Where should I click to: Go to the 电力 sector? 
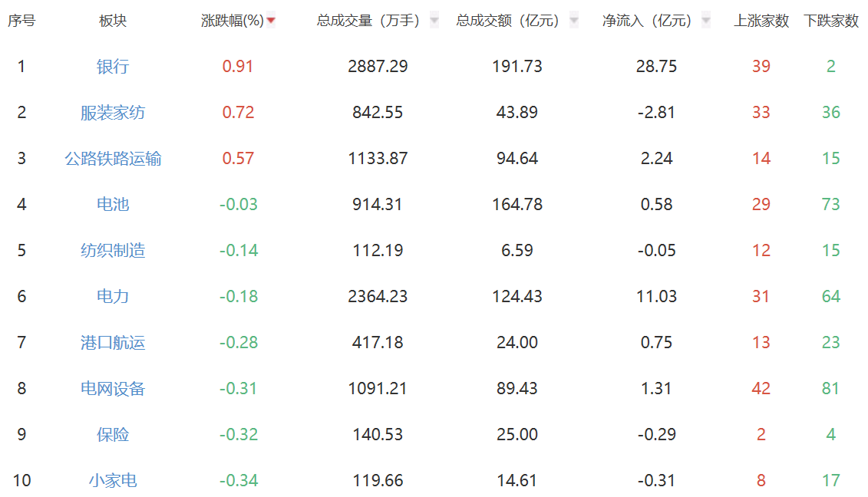113,297
